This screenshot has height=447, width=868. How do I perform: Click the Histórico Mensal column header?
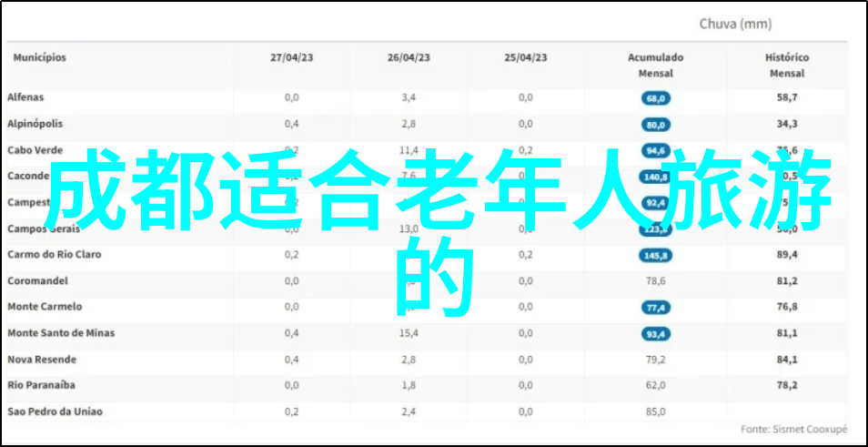click(787, 65)
